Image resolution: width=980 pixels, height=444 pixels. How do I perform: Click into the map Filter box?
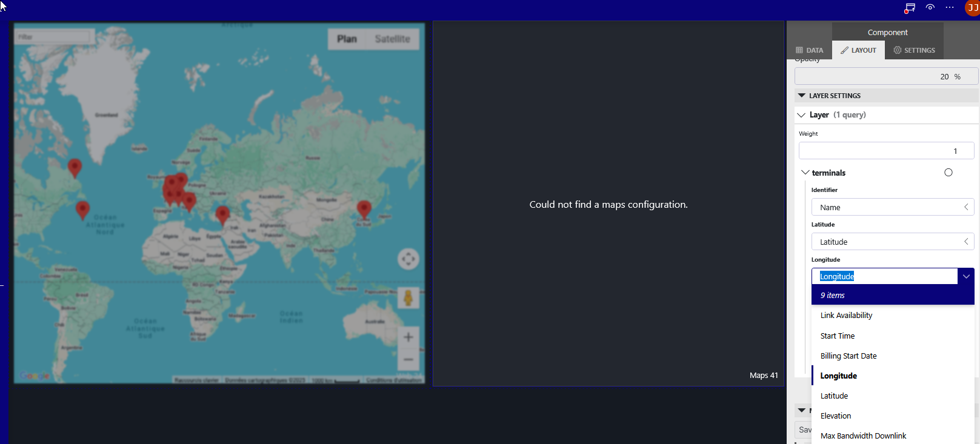pyautogui.click(x=52, y=37)
